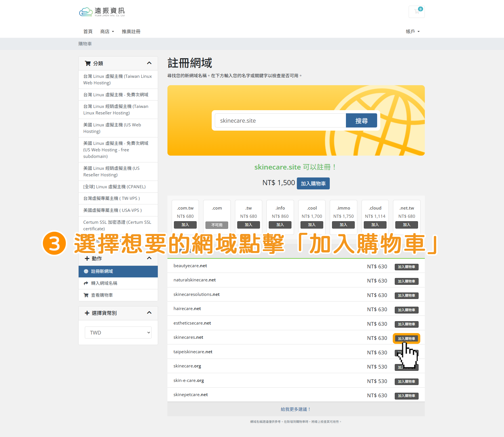Viewport: 504px width, 437px height.
Task: Add skinecare.org to the cart
Action: coord(406,367)
